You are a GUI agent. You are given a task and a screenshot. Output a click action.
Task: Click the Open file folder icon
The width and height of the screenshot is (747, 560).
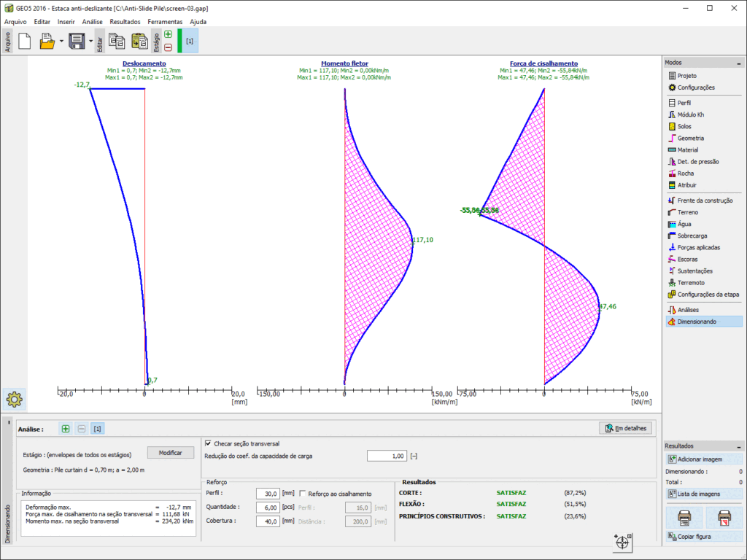(47, 41)
